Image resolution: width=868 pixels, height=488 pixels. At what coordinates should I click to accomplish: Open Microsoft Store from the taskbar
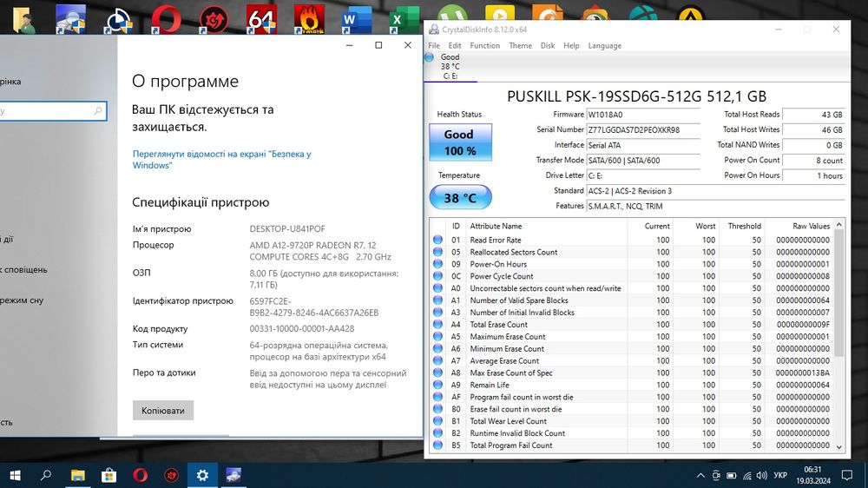click(109, 475)
